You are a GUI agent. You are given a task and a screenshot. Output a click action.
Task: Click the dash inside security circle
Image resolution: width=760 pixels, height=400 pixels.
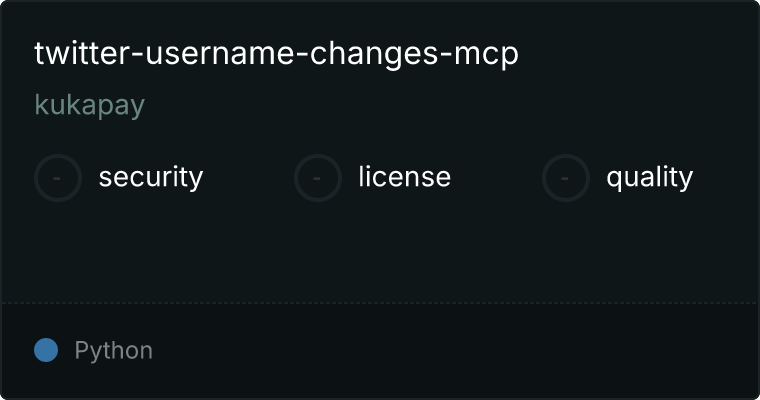pyautogui.click(x=57, y=178)
